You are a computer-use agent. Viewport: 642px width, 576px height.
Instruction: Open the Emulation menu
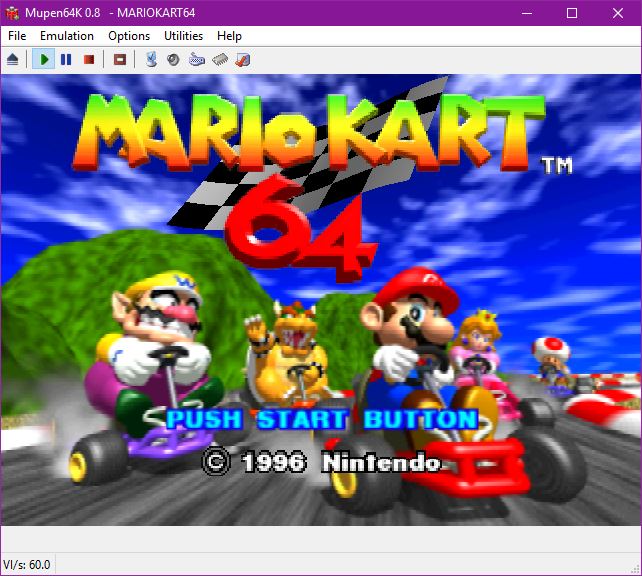click(x=67, y=36)
